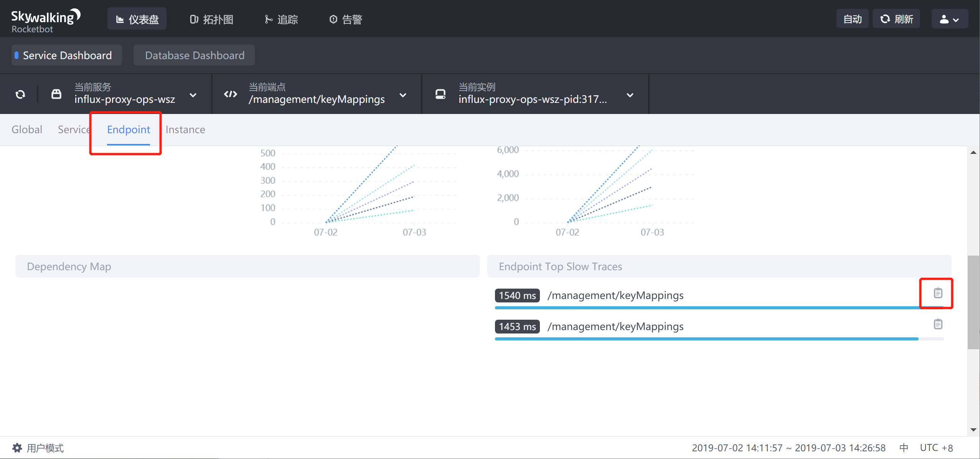Switch to Database Dashboard
The image size is (980, 459).
pos(194,55)
